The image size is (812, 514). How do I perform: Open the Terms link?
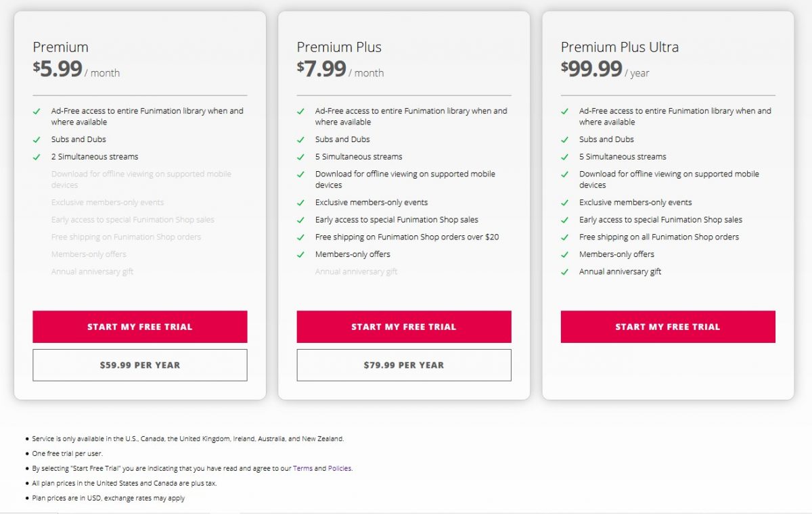(x=302, y=468)
